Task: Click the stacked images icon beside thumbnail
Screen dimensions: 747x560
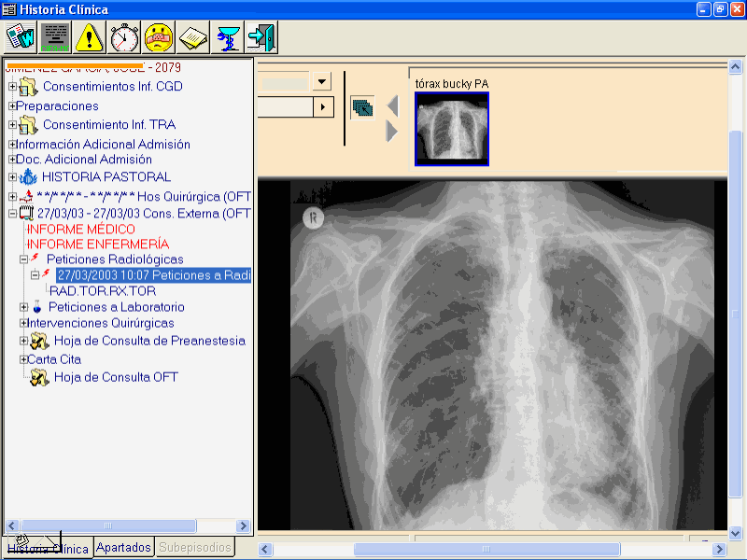Action: (361, 108)
